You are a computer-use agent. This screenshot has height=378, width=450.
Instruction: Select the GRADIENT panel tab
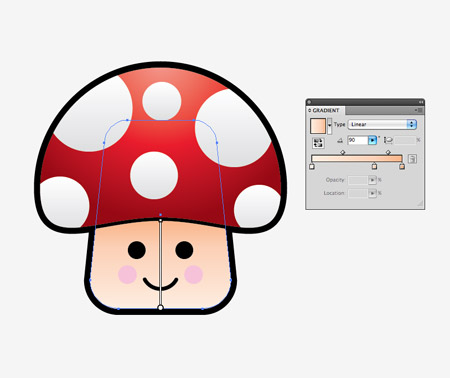click(x=325, y=110)
